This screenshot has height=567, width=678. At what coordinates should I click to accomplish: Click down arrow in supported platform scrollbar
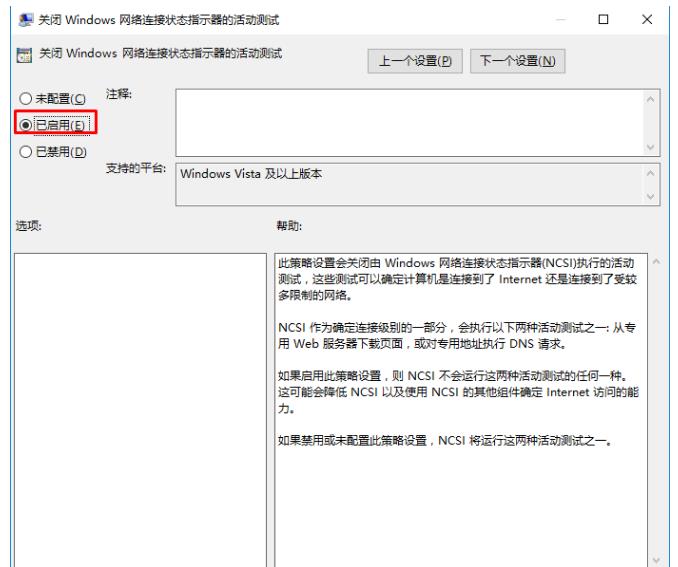[x=650, y=196]
